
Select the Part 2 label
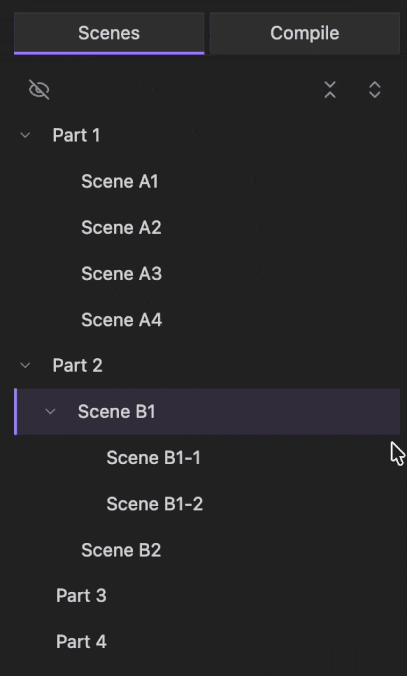click(78, 366)
